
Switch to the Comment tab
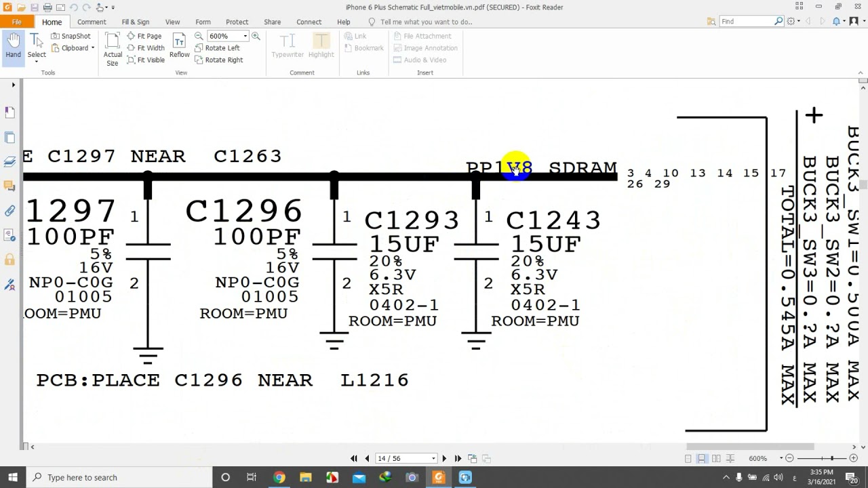click(x=92, y=22)
